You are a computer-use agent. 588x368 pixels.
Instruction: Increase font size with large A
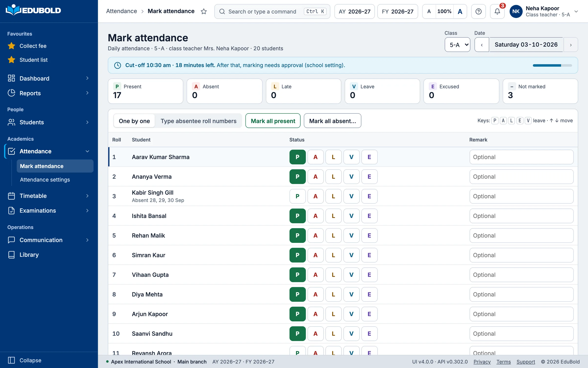[460, 11]
